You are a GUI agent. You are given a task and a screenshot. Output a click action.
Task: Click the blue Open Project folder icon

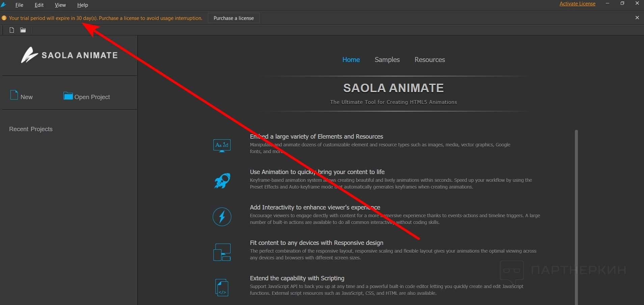tap(68, 96)
